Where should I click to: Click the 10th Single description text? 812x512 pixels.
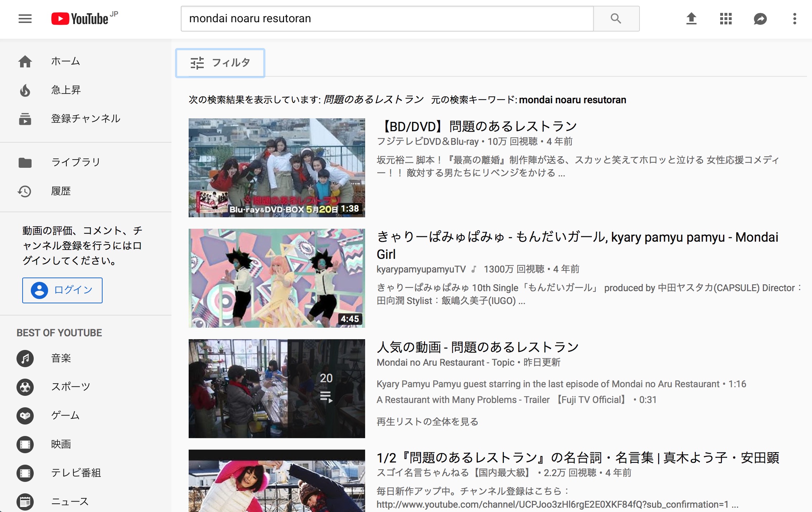coord(589,294)
